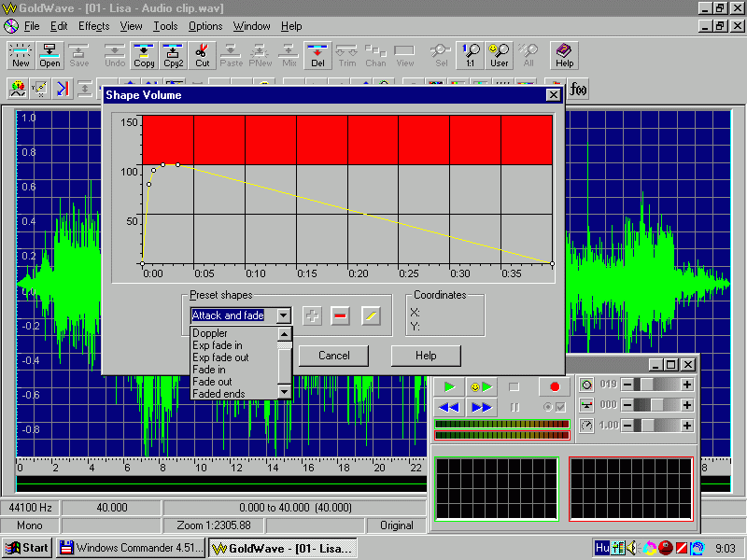
Task: Click the first effects bar icon with colored dial
Action: tap(18, 89)
